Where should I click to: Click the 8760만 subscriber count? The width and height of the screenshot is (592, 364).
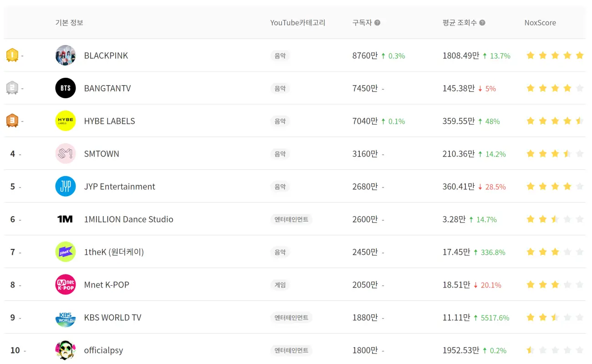(x=365, y=56)
